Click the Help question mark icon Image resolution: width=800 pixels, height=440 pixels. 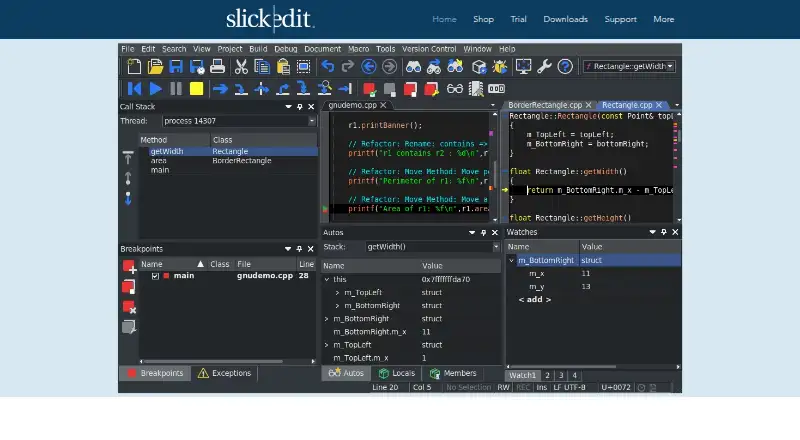(x=565, y=66)
